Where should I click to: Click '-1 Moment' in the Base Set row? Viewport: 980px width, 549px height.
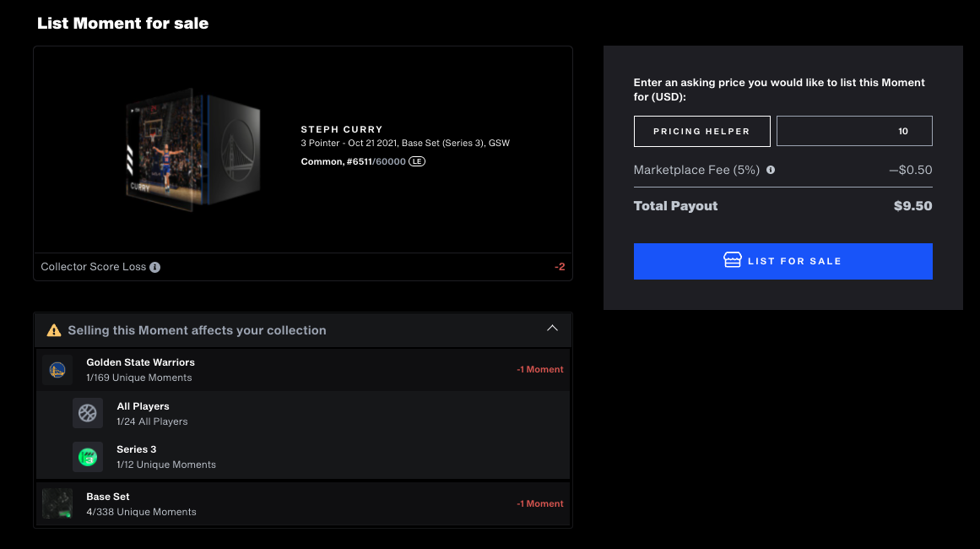click(540, 504)
